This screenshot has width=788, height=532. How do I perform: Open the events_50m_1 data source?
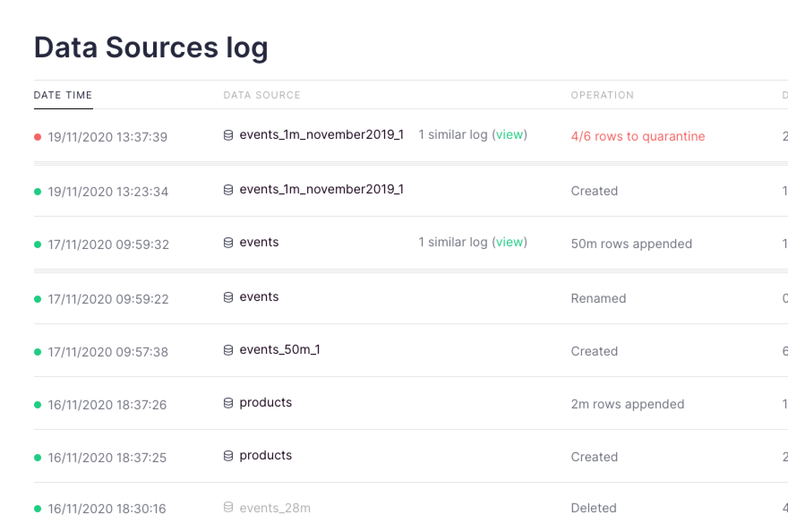[280, 350]
